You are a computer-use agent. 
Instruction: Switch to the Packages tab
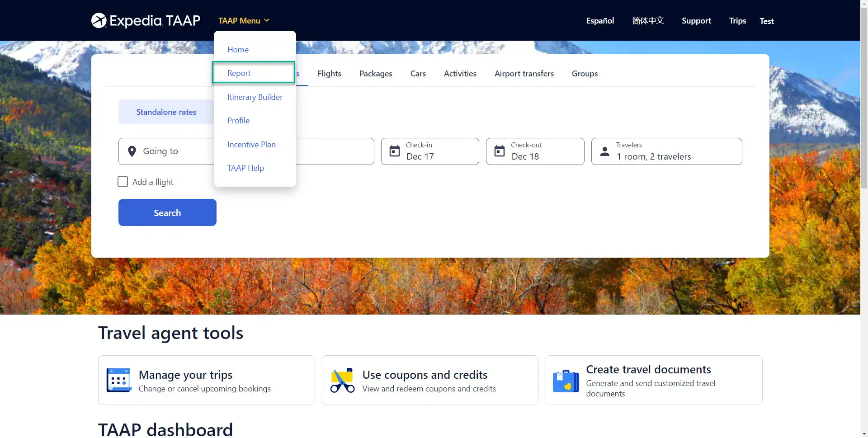pyautogui.click(x=376, y=74)
